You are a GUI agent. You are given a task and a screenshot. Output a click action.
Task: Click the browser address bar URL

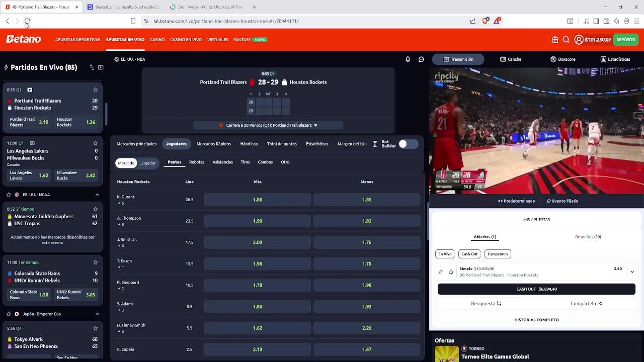tap(226, 21)
